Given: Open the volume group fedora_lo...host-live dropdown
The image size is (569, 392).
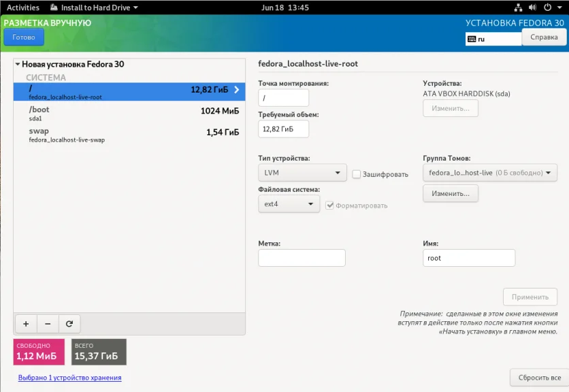Looking at the screenshot, I should (x=490, y=173).
